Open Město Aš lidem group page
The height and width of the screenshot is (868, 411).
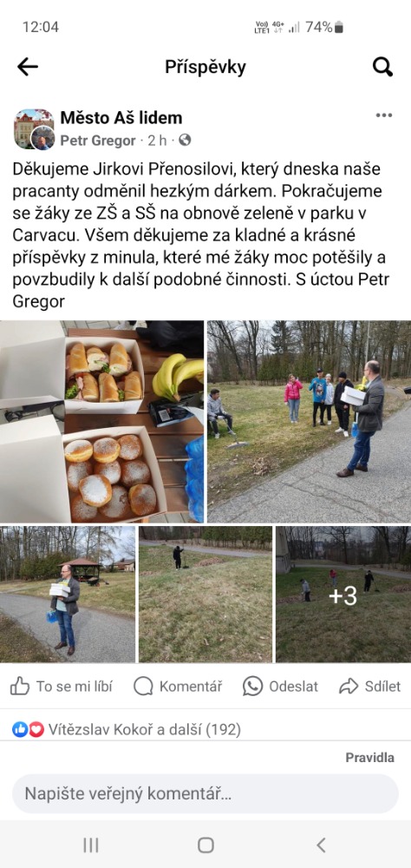point(121,118)
